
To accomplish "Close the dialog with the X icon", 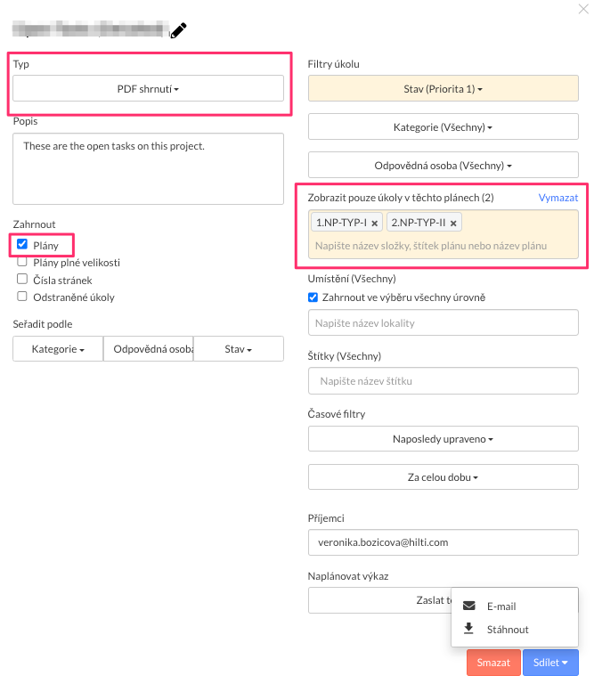I will click(x=583, y=9).
